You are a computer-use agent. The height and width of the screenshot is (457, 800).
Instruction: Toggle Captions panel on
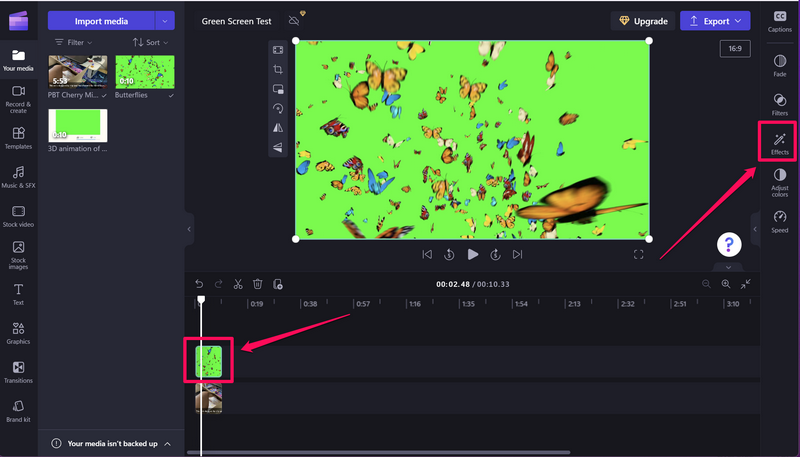[779, 21]
